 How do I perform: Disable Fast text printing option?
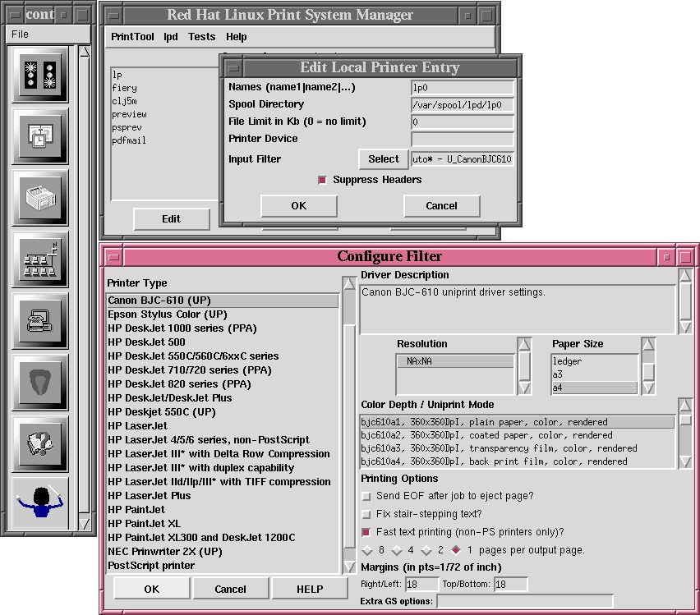click(x=366, y=532)
